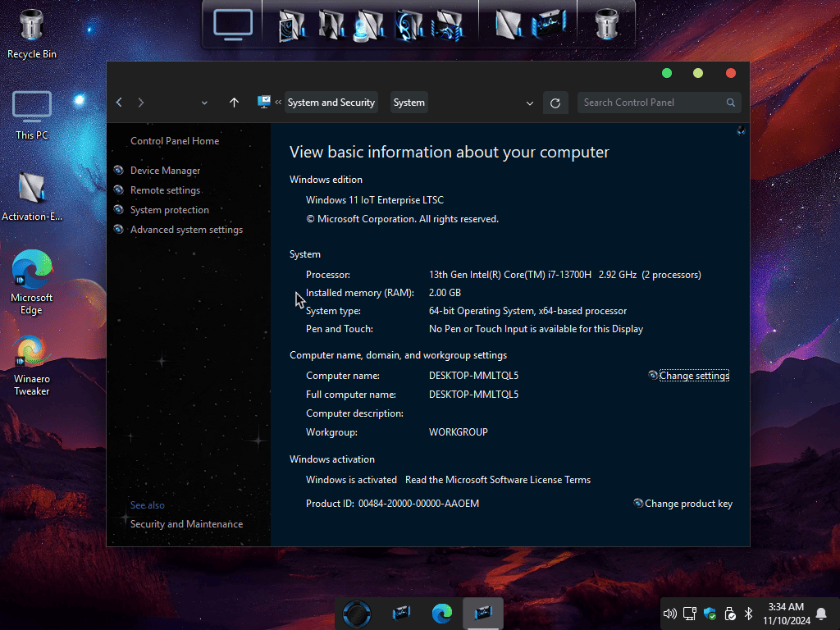Click the Forward navigation arrow
The width and height of the screenshot is (840, 630).
pos(141,103)
